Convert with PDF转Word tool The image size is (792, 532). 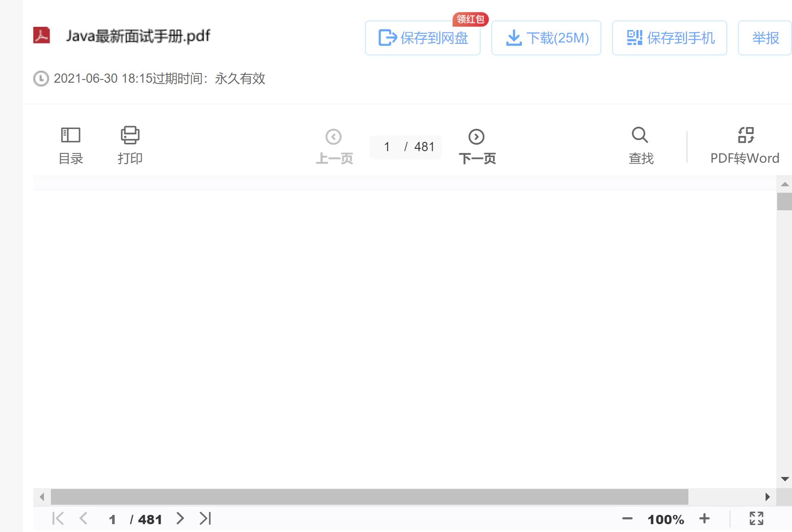tap(745, 146)
